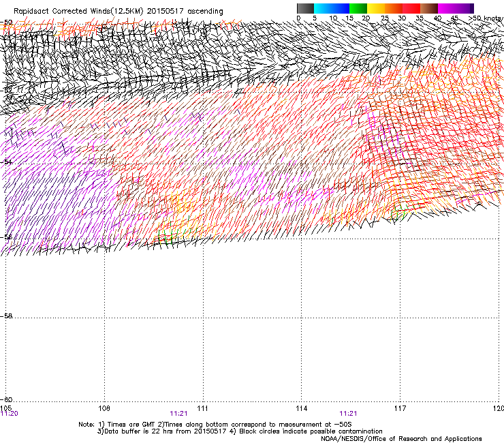Click the latitude label -58

click(x=6, y=316)
